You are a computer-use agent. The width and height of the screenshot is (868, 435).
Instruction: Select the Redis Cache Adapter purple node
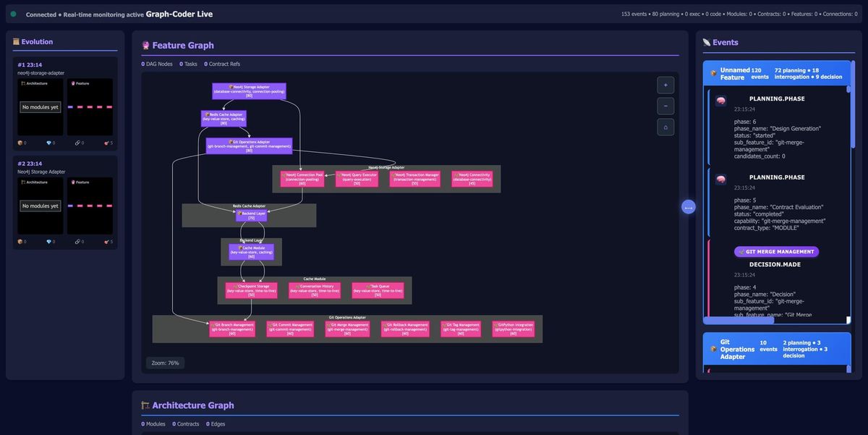tap(224, 119)
